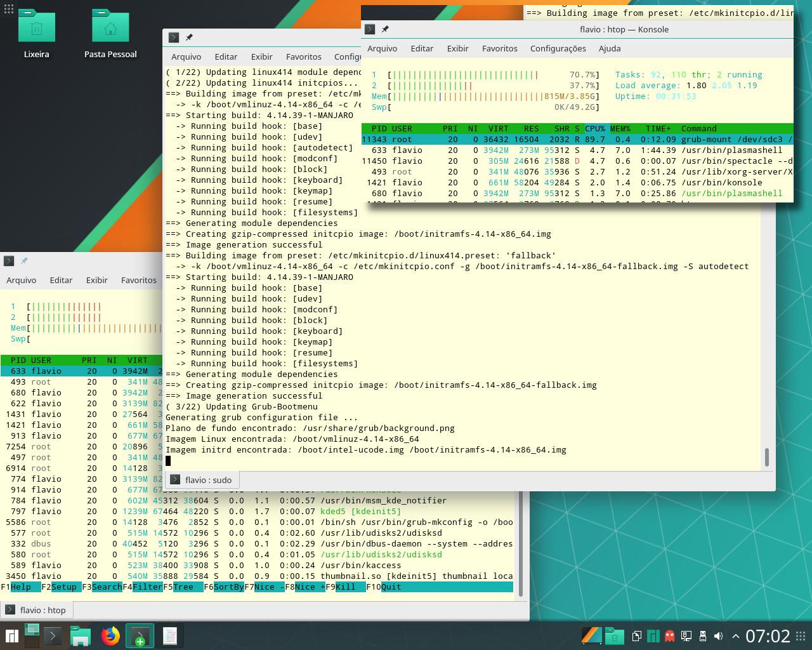Screen dimensions: 812x650
Task: Open the Configurações menu in Konsole
Action: click(x=558, y=48)
